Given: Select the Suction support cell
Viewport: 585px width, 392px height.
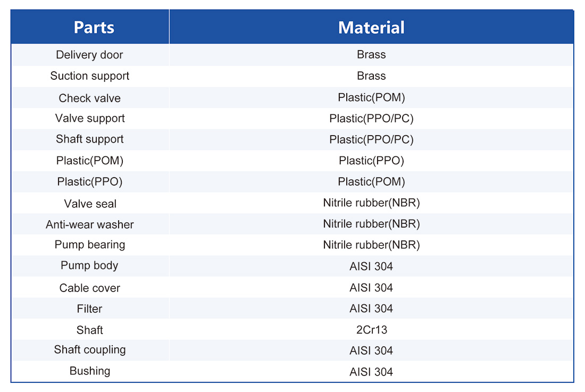Looking at the screenshot, I should point(89,76).
